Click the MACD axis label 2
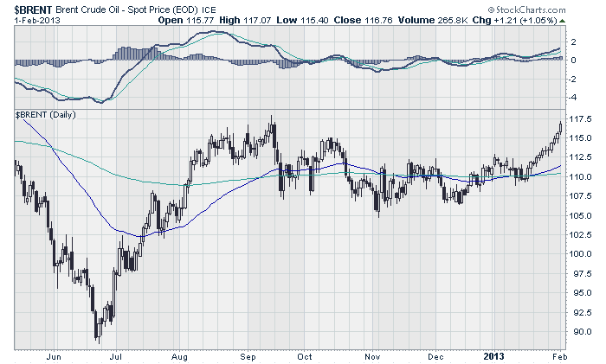 click(574, 42)
